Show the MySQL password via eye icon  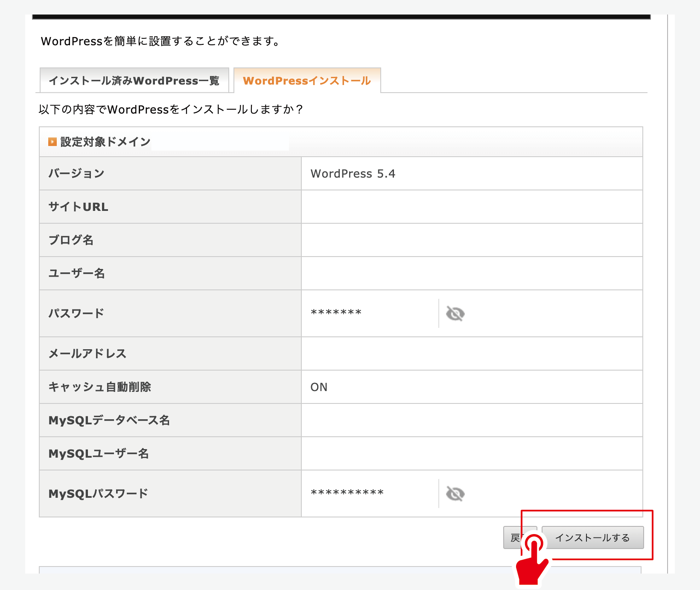(x=455, y=494)
